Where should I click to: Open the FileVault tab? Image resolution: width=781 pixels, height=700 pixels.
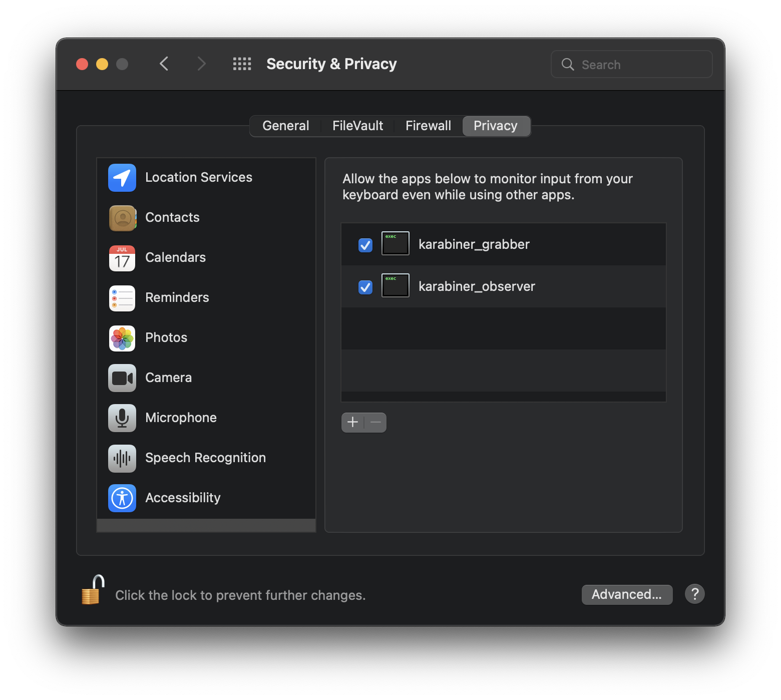tap(357, 126)
